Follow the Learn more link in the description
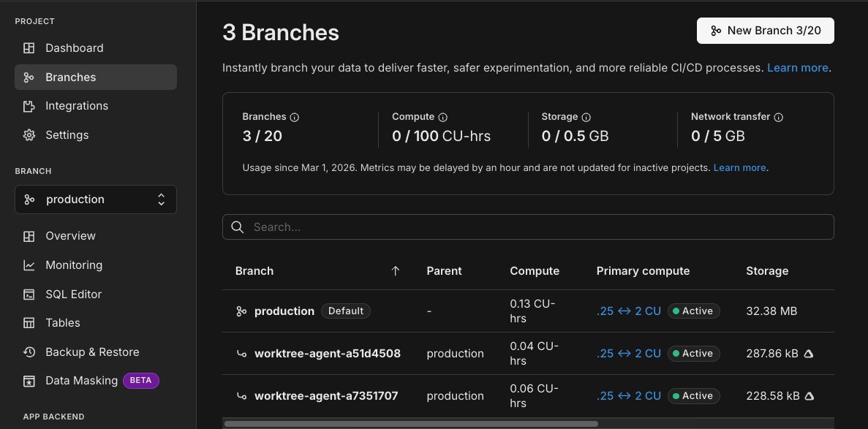868x429 pixels. click(798, 67)
